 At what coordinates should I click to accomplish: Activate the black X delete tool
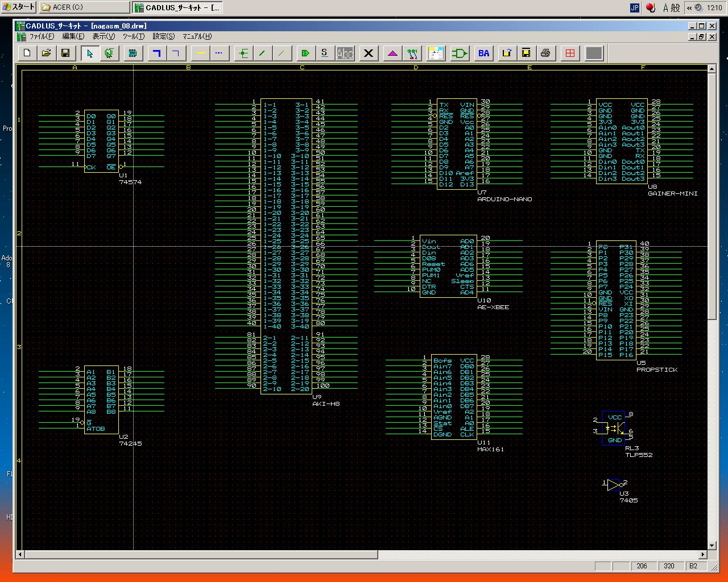pyautogui.click(x=369, y=53)
